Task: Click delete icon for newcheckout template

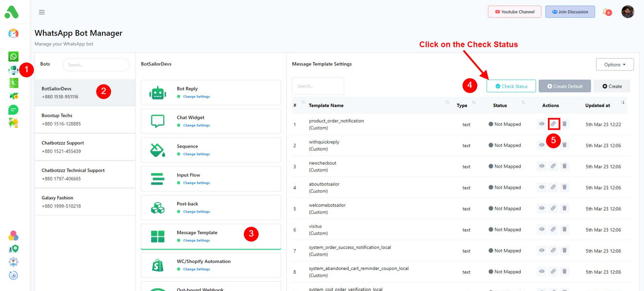Action: [564, 166]
